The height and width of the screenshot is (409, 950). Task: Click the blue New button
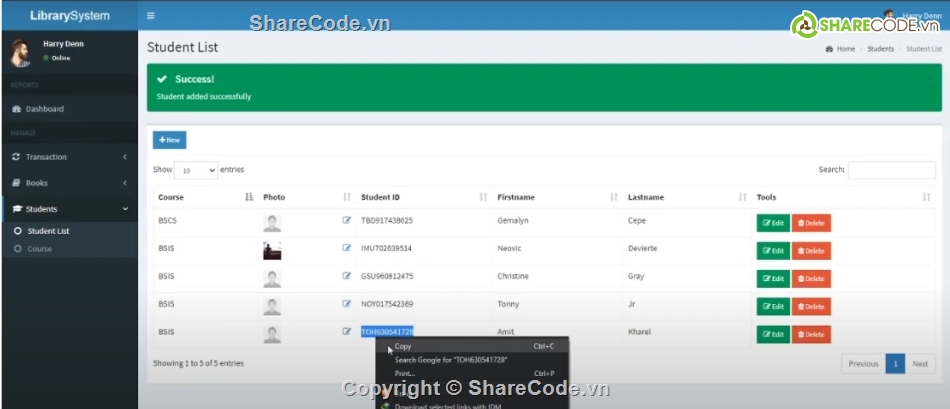coord(169,140)
